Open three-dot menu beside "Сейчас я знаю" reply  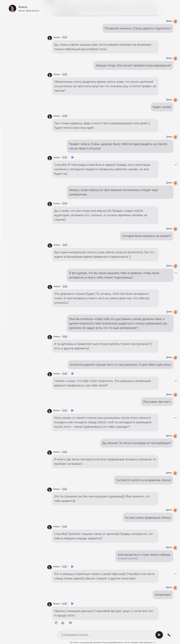[x=176, y=381]
